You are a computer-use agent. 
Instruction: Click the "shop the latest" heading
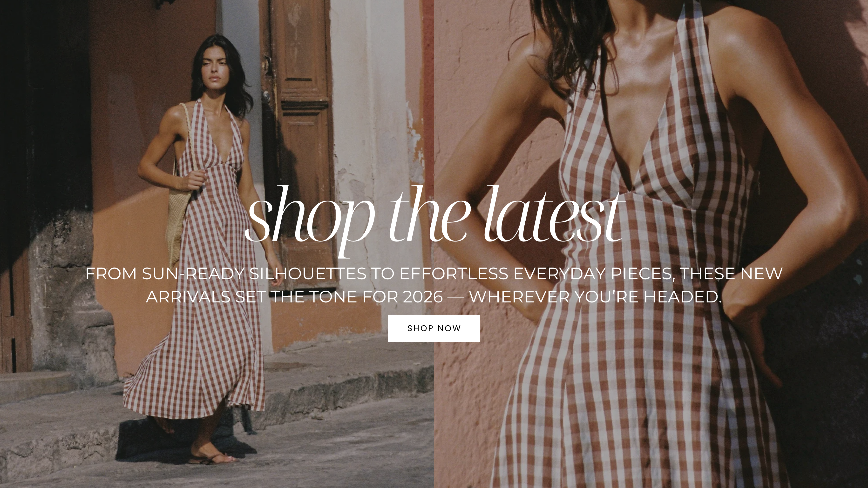(x=434, y=219)
